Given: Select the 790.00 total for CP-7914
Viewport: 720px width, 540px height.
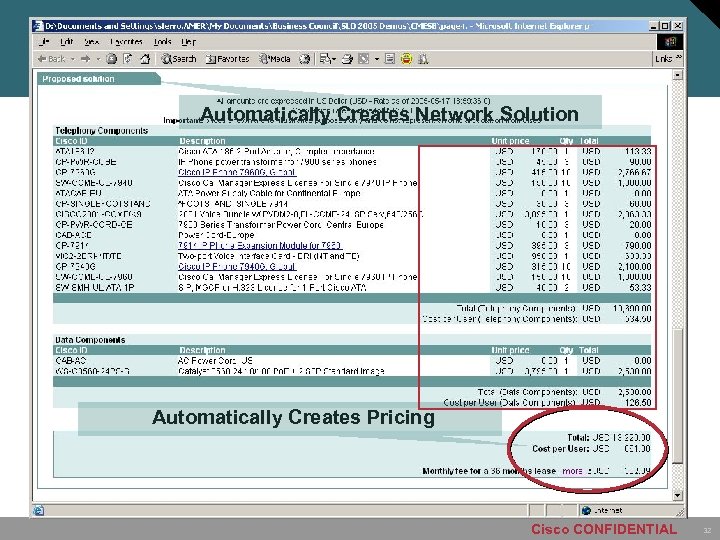Looking at the screenshot, I should pos(638,246).
